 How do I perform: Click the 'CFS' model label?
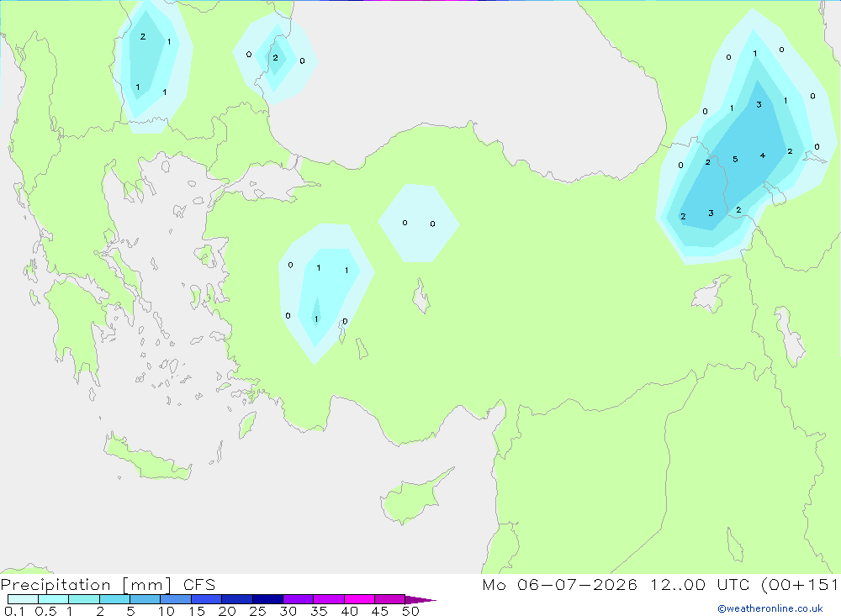[x=199, y=585]
